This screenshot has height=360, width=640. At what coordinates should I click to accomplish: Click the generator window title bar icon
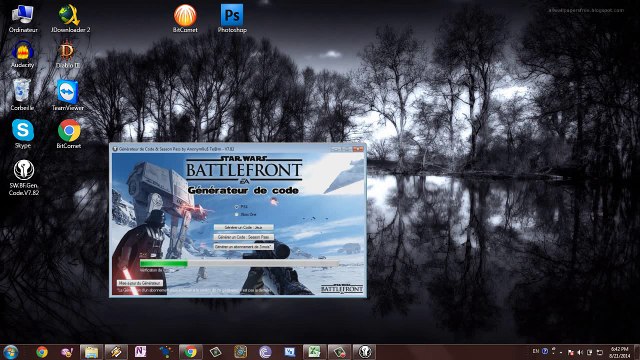coord(115,149)
